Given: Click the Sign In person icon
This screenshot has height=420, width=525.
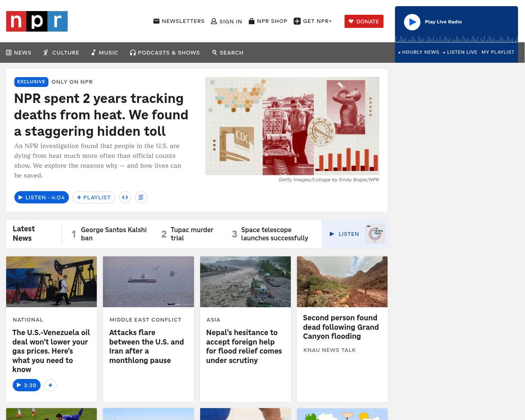Looking at the screenshot, I should coord(214,21).
